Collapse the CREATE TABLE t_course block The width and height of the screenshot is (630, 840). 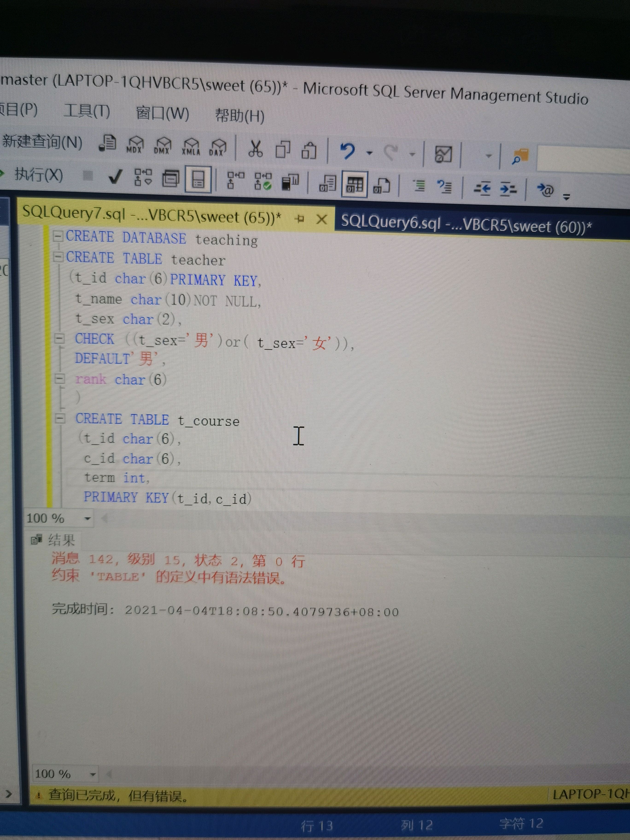[x=60, y=418]
